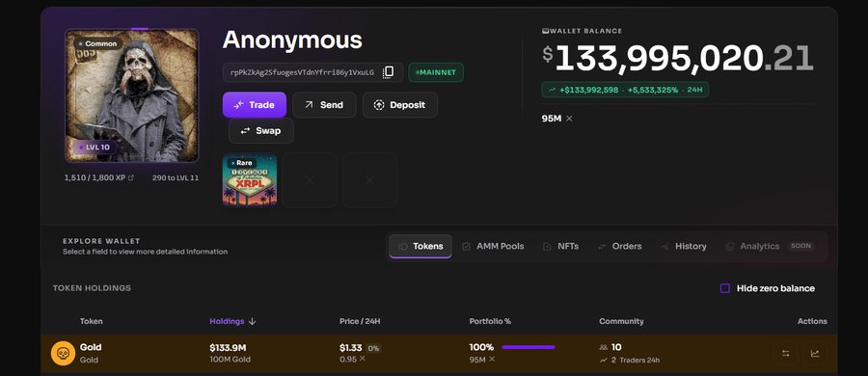Viewport: 868px width, 376px height.
Task: Click the community holders count 10
Action: (616, 347)
